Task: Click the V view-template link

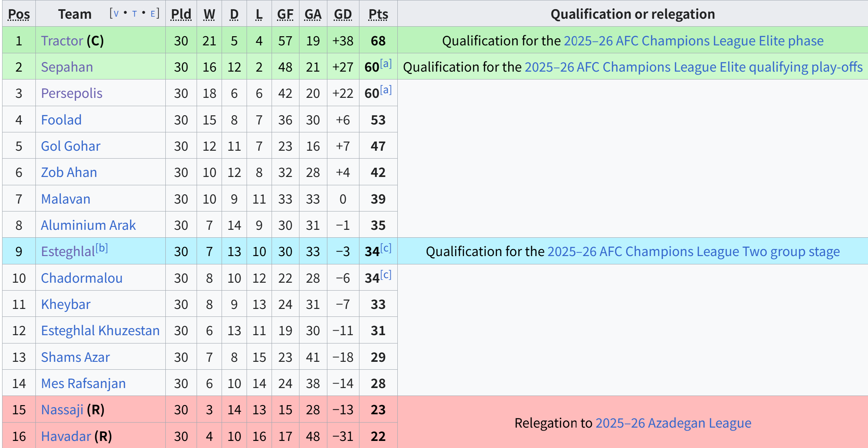Action: [116, 13]
